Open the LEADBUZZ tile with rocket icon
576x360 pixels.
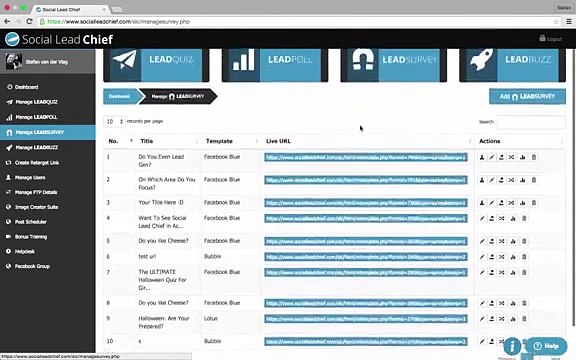click(512, 65)
